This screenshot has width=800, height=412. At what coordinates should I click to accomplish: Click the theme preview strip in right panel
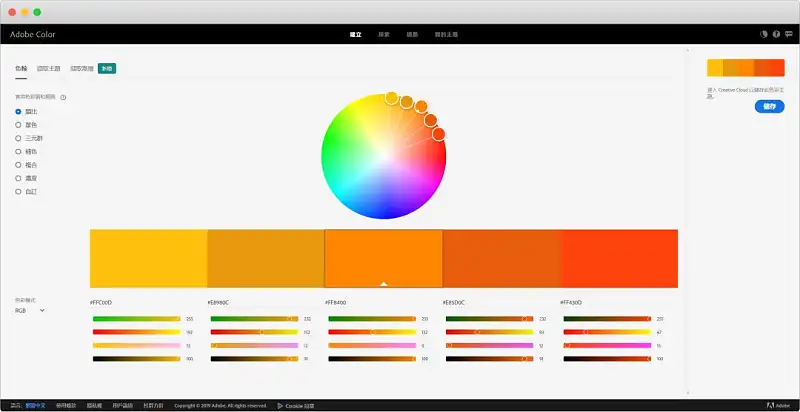pos(745,68)
